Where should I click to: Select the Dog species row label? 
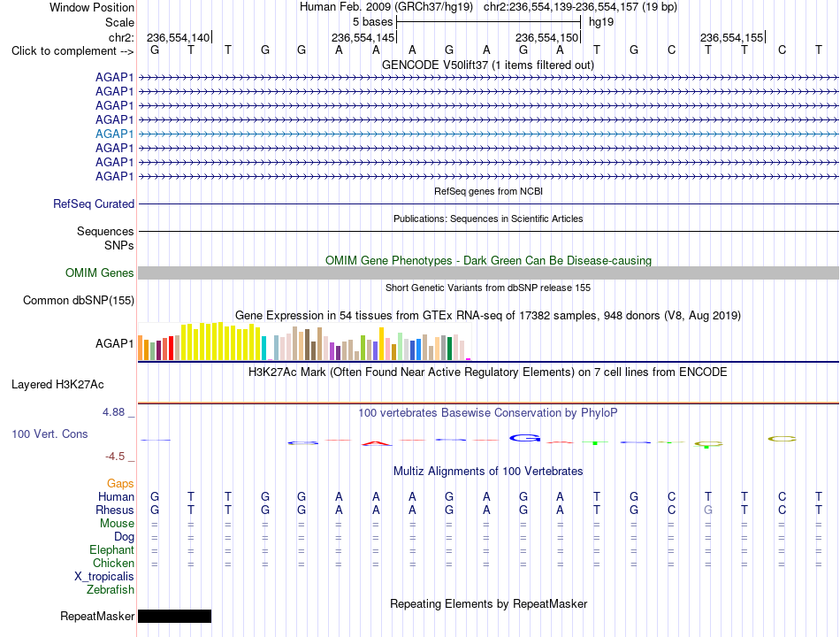pyautogui.click(x=124, y=537)
